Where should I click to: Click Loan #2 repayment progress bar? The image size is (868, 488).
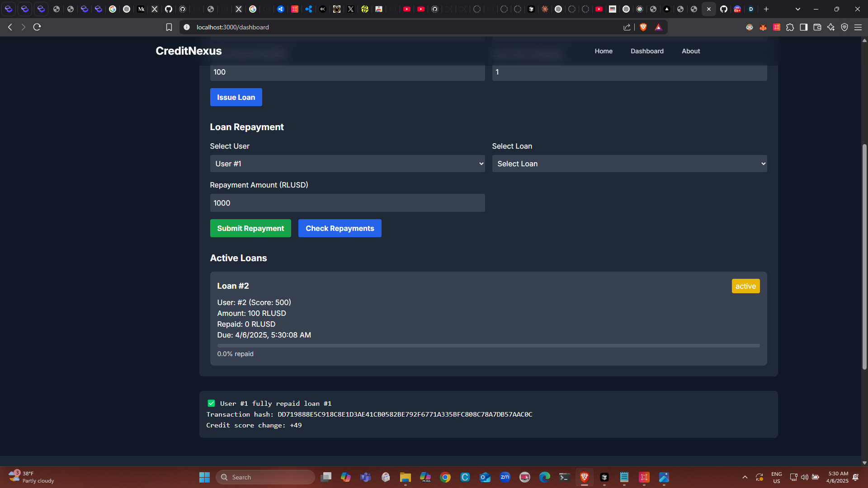point(488,346)
